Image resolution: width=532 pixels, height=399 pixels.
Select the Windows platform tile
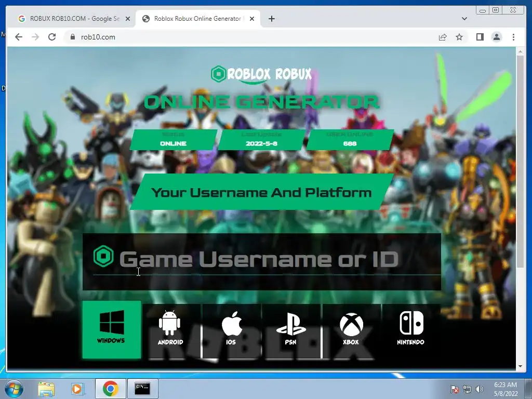[x=112, y=329]
